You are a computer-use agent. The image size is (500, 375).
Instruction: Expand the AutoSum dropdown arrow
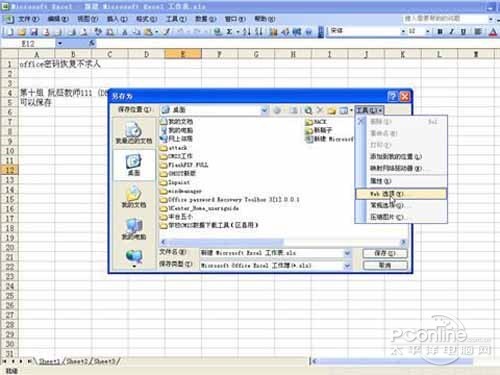tap(238, 32)
